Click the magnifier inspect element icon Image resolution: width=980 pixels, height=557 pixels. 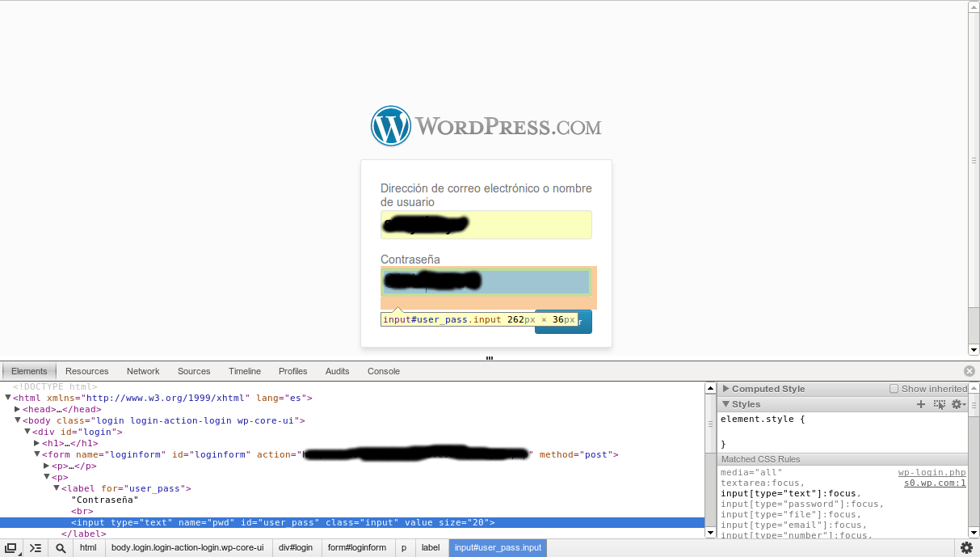(x=61, y=548)
